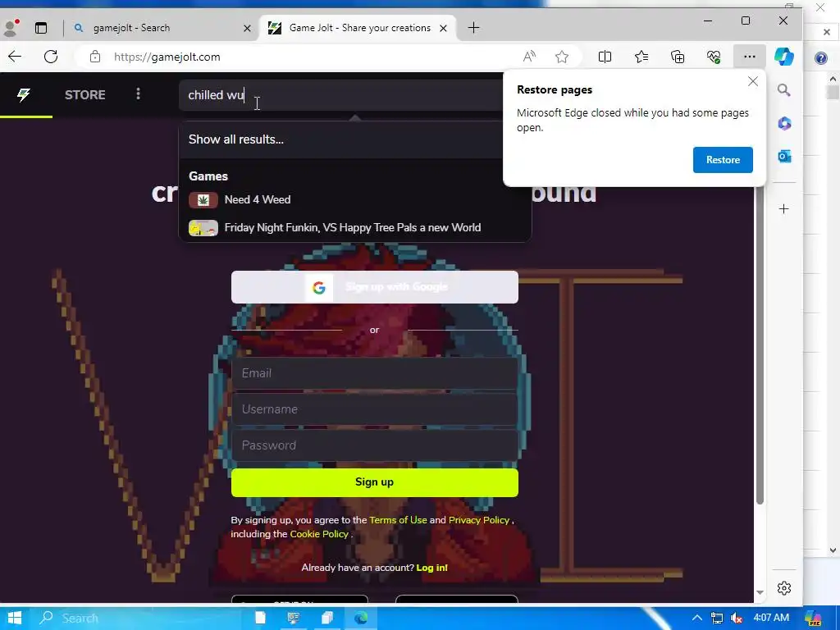The height and width of the screenshot is (630, 840).
Task: Focus the Password field
Action: coord(374,445)
